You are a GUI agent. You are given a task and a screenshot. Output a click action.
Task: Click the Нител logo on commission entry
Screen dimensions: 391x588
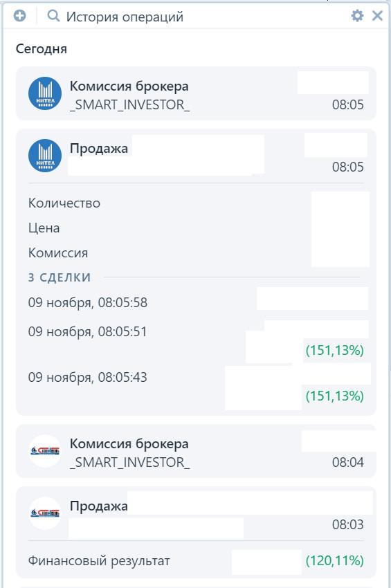point(45,93)
